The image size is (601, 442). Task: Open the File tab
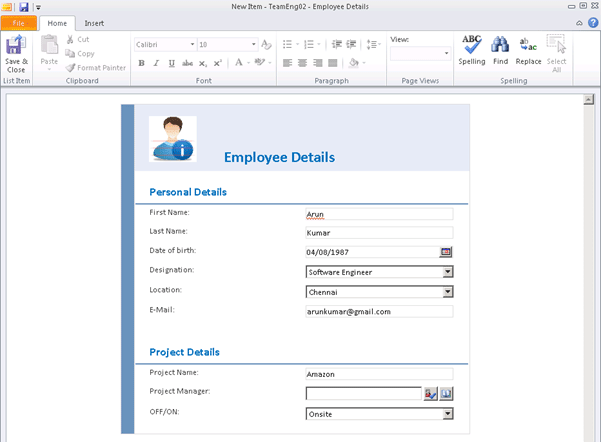(19, 23)
